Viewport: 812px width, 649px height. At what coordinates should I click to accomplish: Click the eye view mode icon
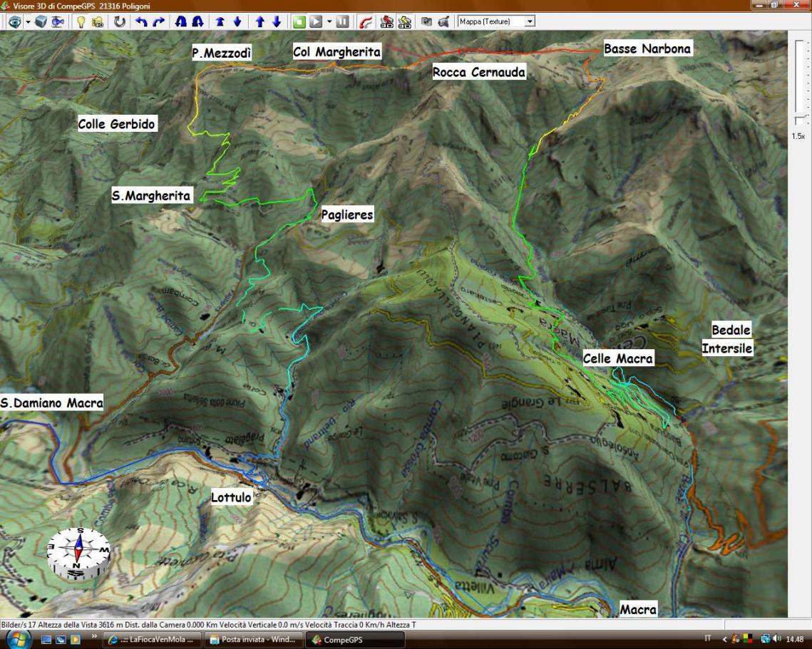coord(14,22)
